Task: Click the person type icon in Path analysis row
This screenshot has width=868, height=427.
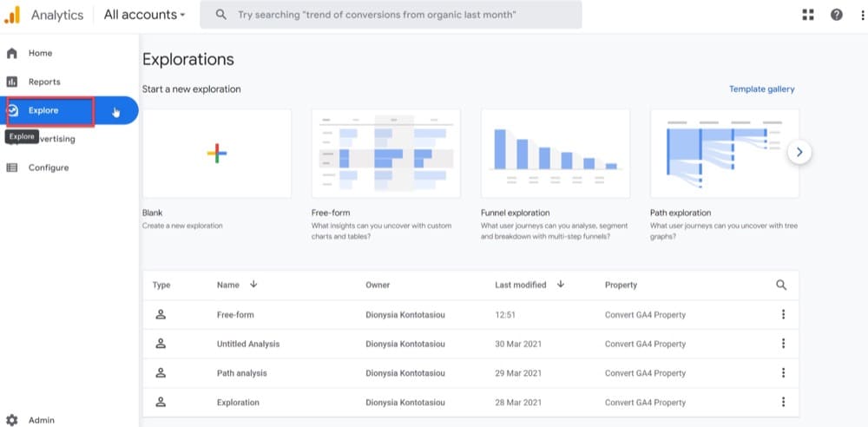Action: pyautogui.click(x=161, y=372)
